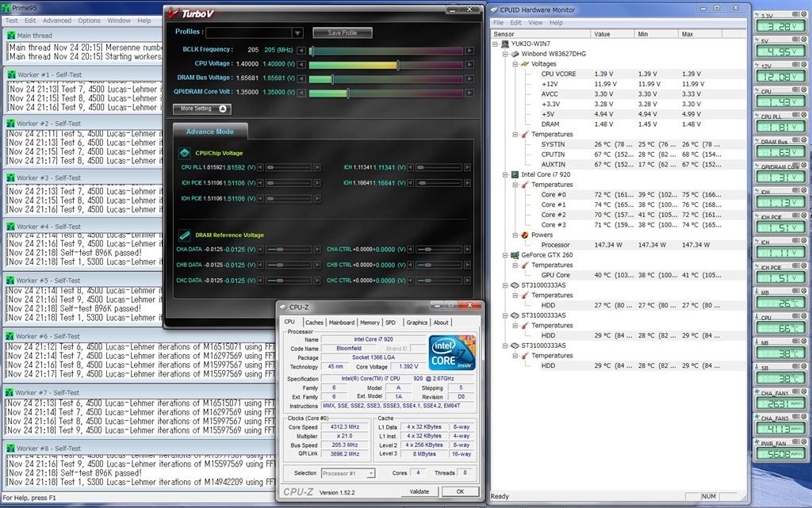812x508 pixels.
Task: Open the Profiles dropdown in TurboV
Action: [x=297, y=32]
